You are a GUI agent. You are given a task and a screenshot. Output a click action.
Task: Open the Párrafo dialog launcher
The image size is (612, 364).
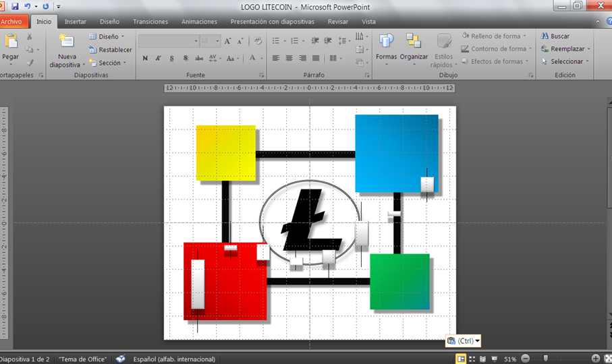[x=367, y=75]
